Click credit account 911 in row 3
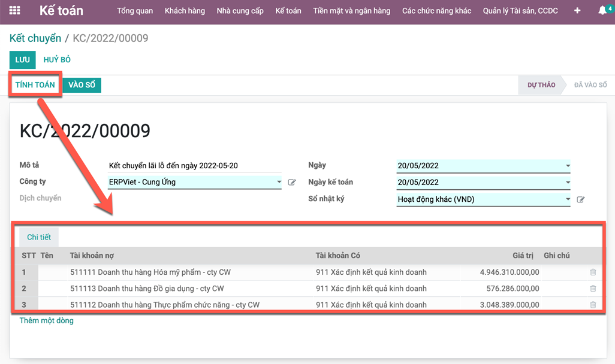This screenshot has height=364, width=615. click(x=371, y=305)
